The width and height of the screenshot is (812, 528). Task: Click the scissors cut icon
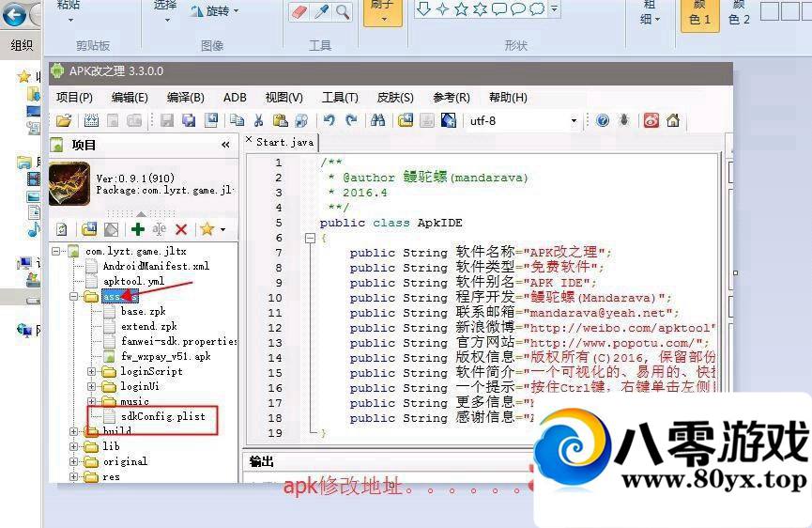258,121
